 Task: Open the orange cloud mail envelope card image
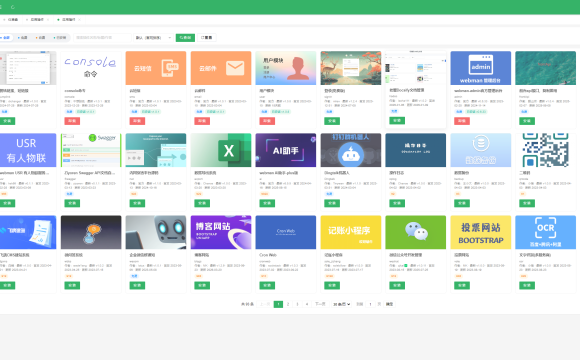221,68
